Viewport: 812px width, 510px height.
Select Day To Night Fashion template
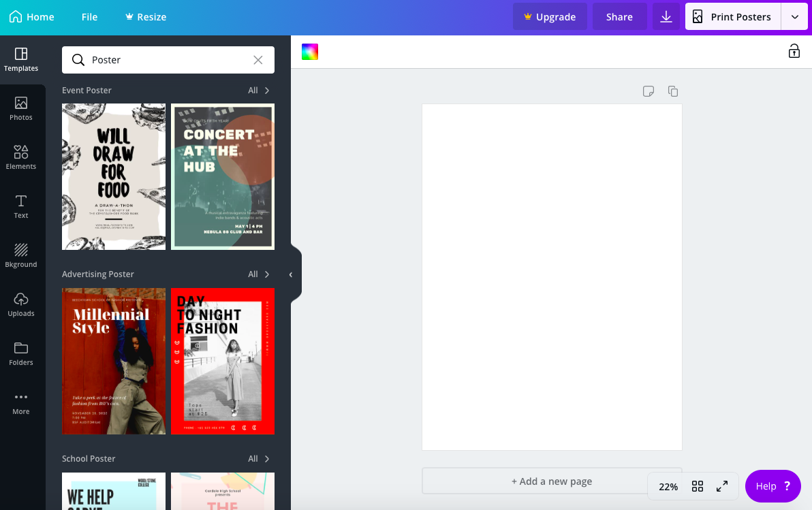(x=223, y=362)
